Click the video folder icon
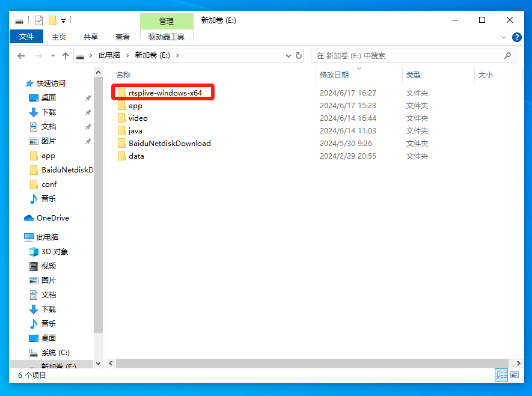This screenshot has width=532, height=396. [x=121, y=118]
